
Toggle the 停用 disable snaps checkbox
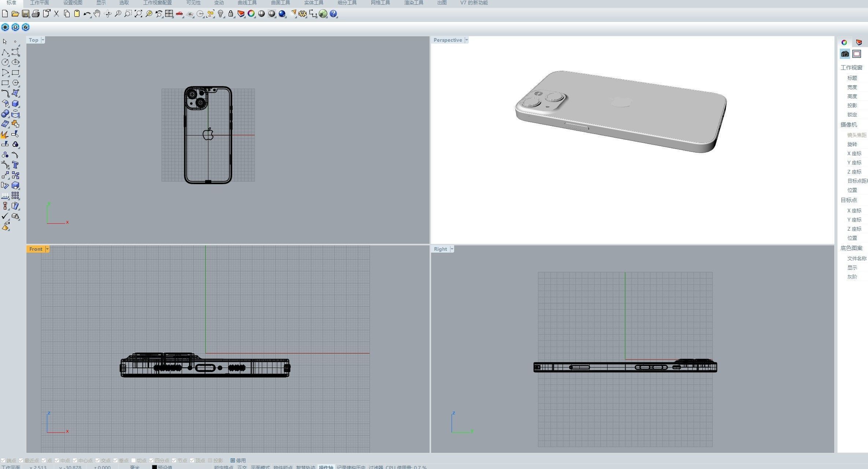233,461
